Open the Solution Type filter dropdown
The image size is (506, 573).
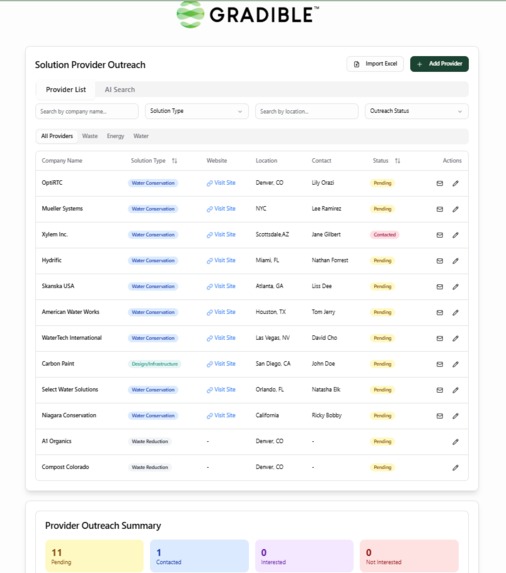[197, 111]
